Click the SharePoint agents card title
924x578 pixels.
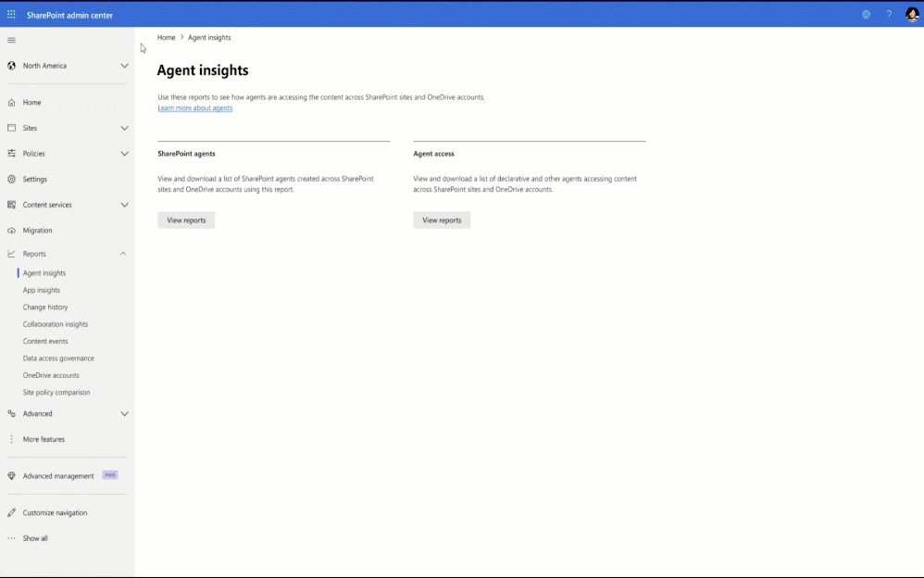tap(186, 154)
